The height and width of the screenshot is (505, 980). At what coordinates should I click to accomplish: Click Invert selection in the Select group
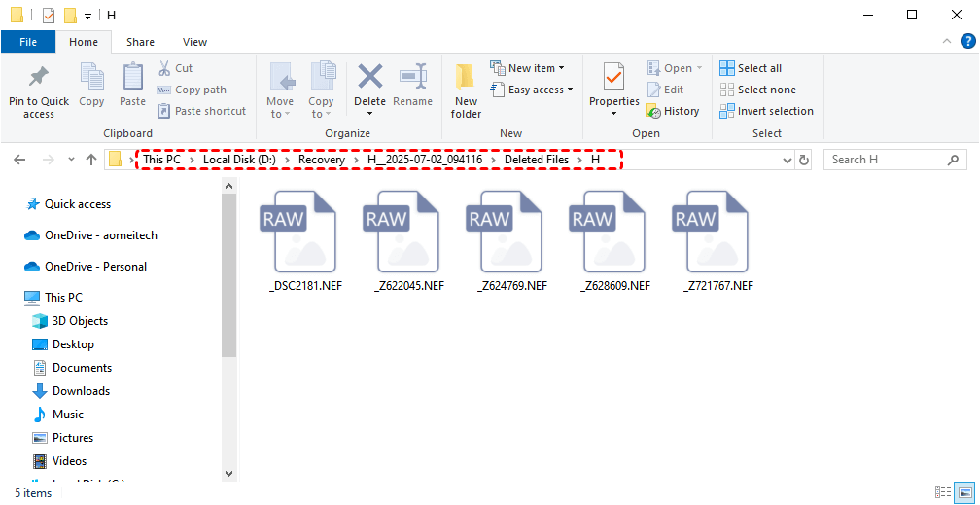pyautogui.click(x=766, y=111)
